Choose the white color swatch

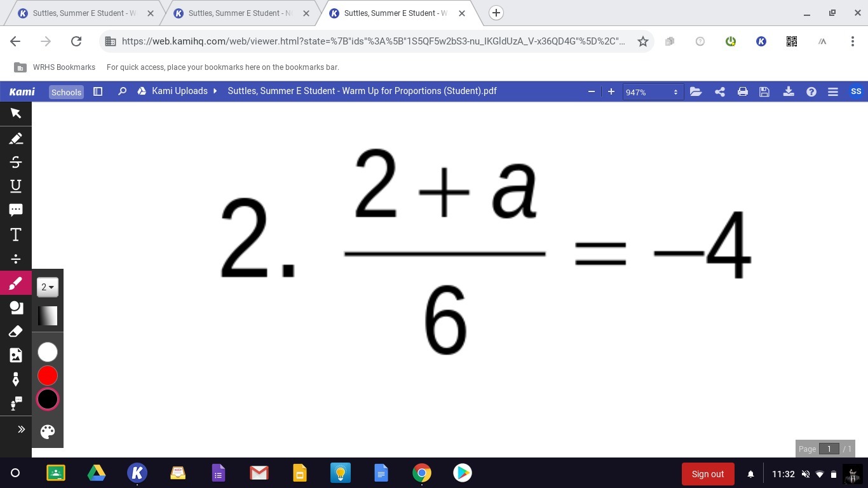pos(48,352)
